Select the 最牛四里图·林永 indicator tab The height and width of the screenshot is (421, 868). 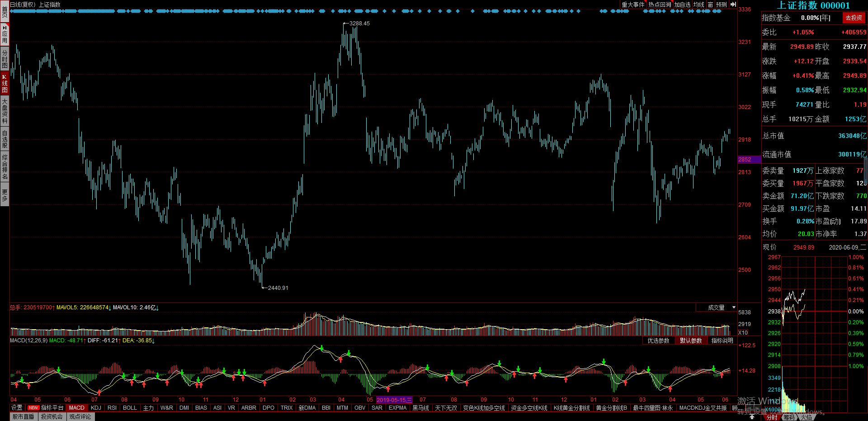pos(653,407)
